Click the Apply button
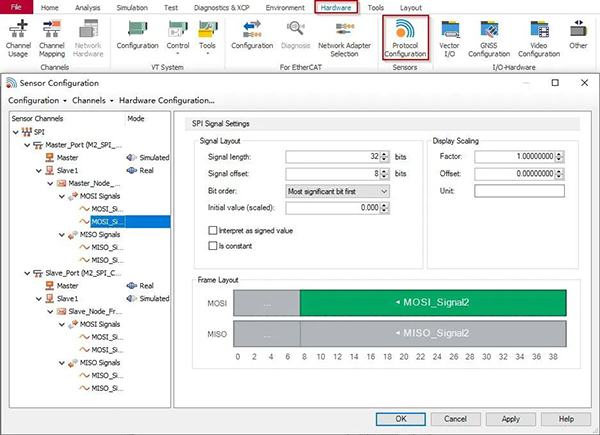 tap(510, 419)
